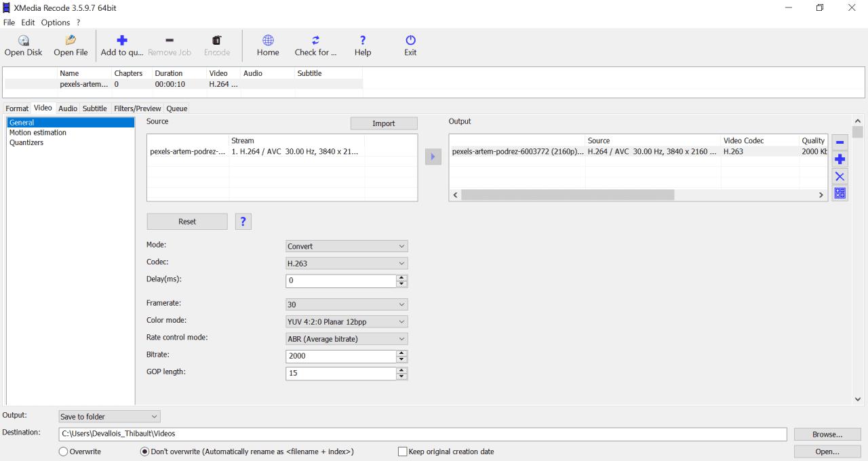868x461 pixels.
Task: Click the blue question mark beside Reset
Action: pos(243,222)
